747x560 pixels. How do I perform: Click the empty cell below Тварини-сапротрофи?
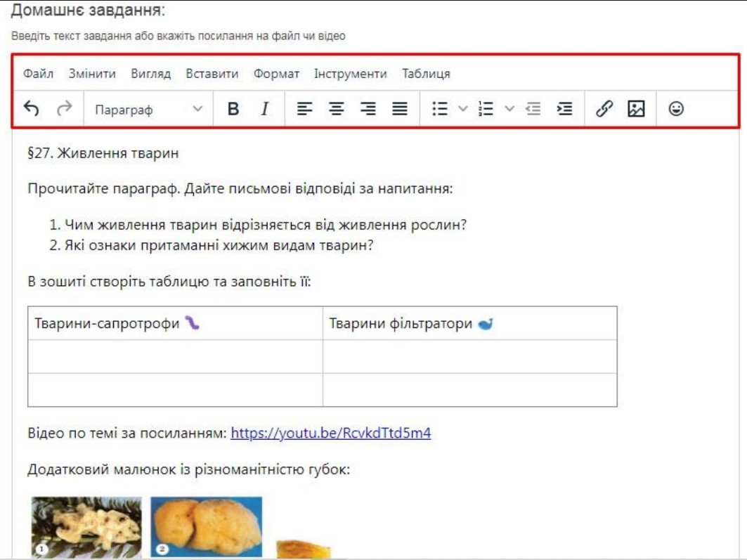[x=175, y=357]
